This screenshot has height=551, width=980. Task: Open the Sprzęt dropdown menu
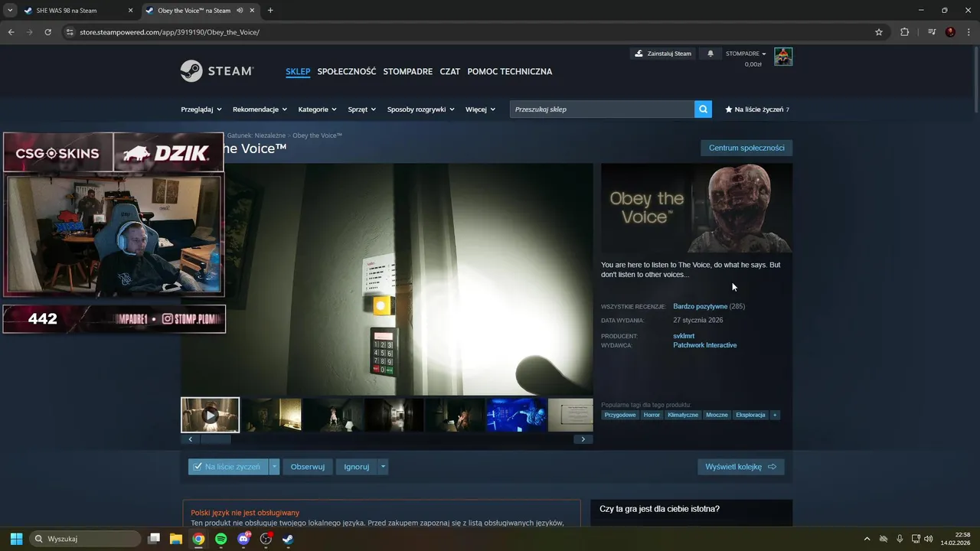362,109
